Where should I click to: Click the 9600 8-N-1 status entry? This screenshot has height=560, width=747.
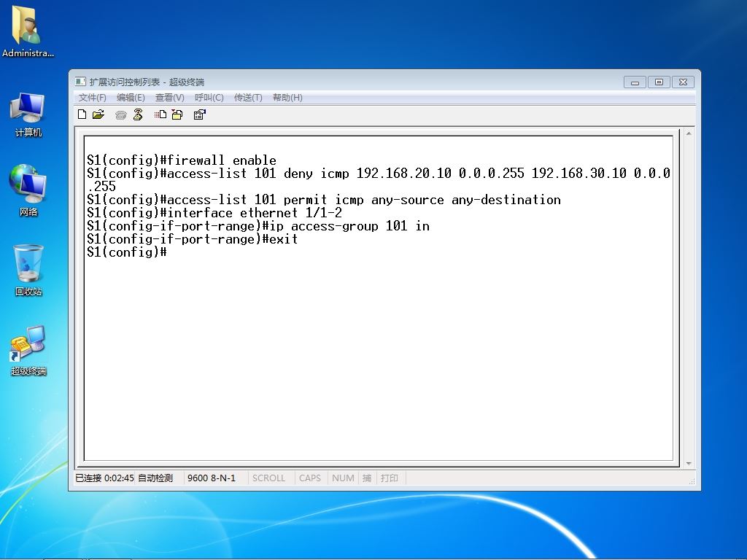click(x=212, y=478)
